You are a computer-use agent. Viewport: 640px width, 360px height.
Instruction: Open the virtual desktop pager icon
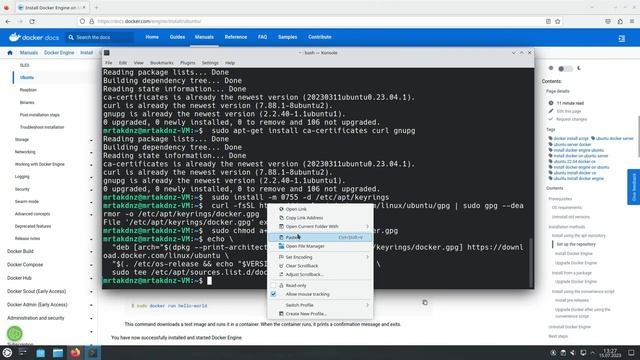tap(23, 352)
